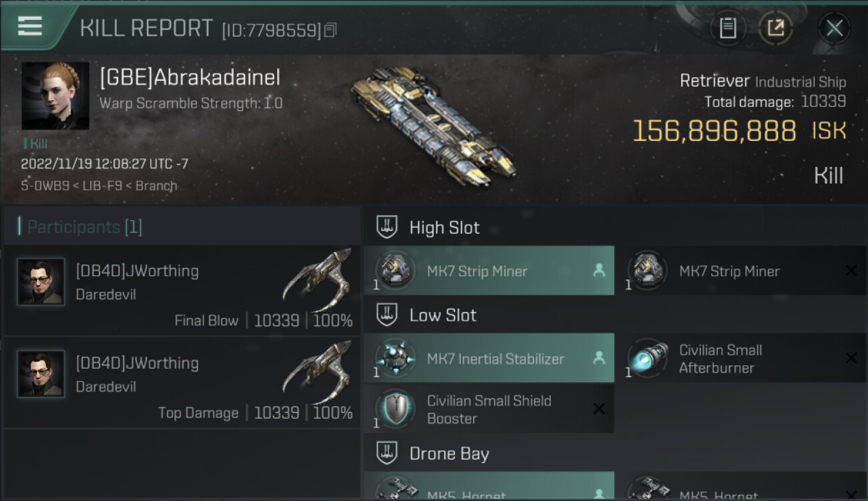Select the highlighted MK7 Strip Miner

(x=489, y=271)
